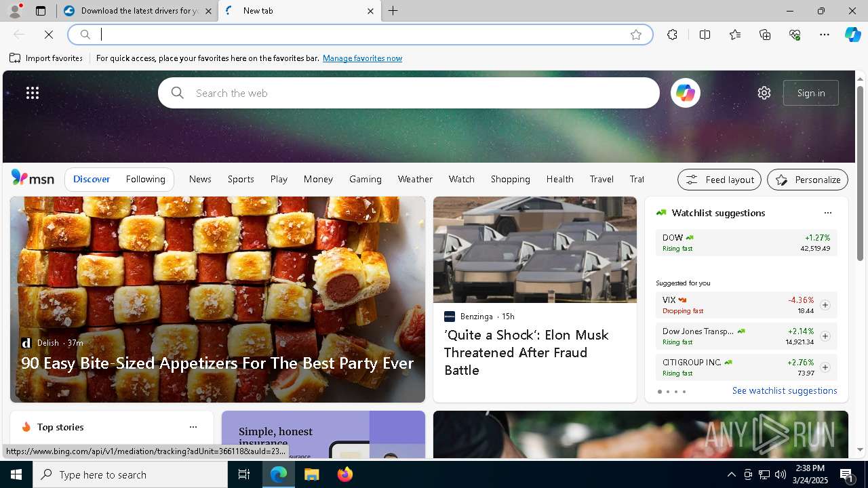868x488 pixels.
Task: Add CITIGROUP INC. to watchlist
Action: [x=825, y=367]
